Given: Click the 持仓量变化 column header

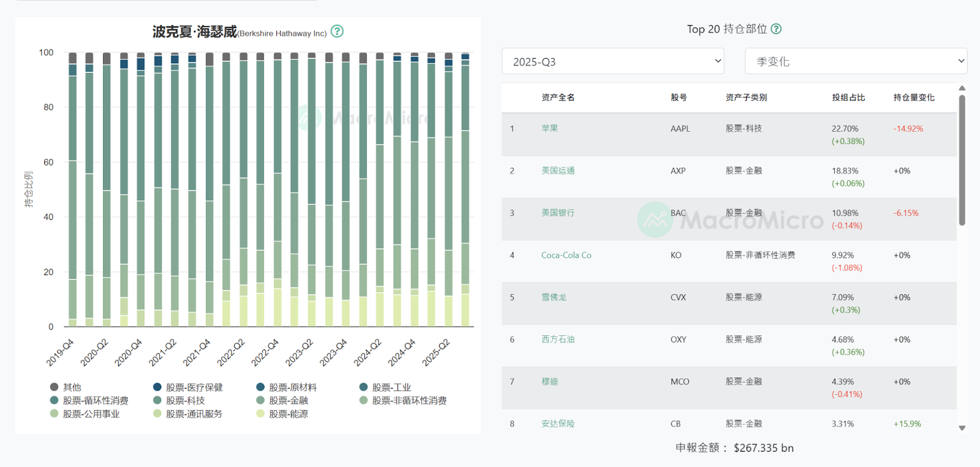Looking at the screenshot, I should [x=914, y=97].
